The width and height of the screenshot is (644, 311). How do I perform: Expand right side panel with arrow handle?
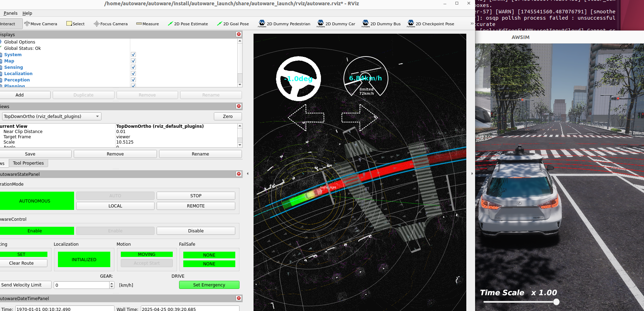472,173
